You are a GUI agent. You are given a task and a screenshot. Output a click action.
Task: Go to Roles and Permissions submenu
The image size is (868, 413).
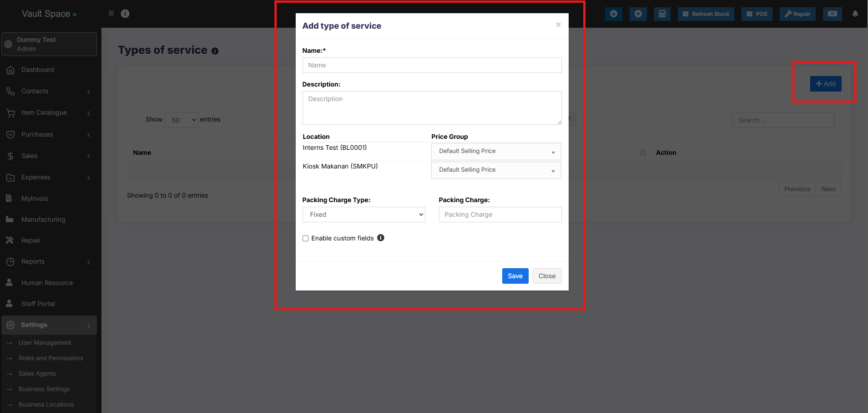click(x=51, y=358)
